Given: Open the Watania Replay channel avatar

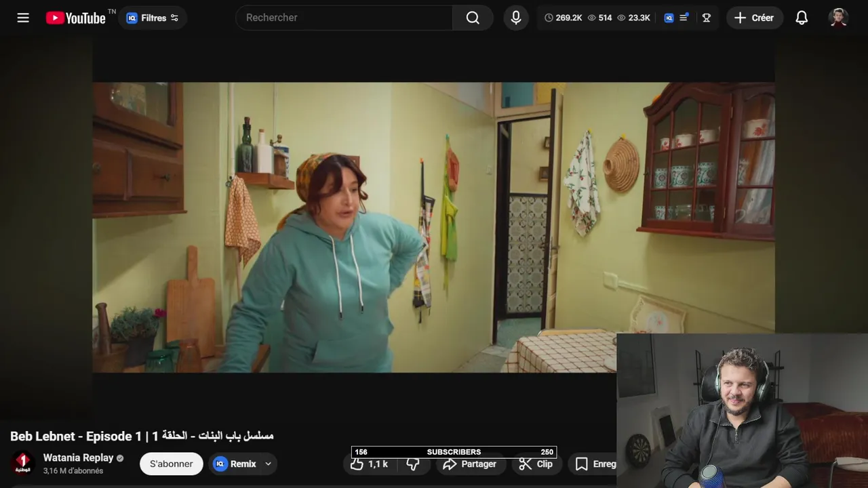Looking at the screenshot, I should (x=22, y=464).
